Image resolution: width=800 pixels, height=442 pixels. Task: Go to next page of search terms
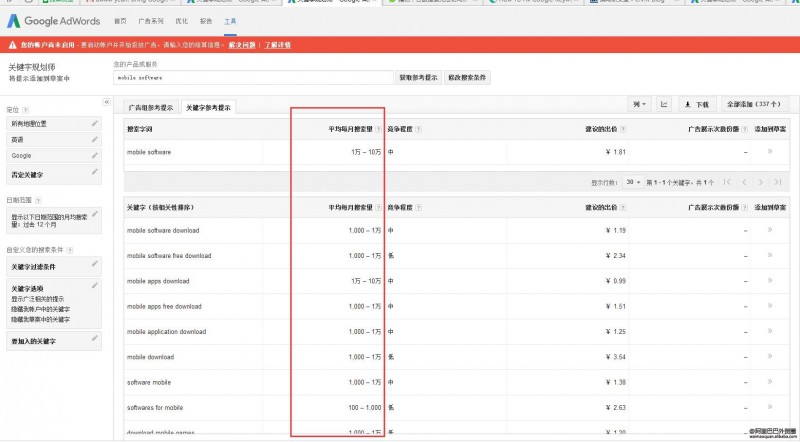[x=760, y=182]
